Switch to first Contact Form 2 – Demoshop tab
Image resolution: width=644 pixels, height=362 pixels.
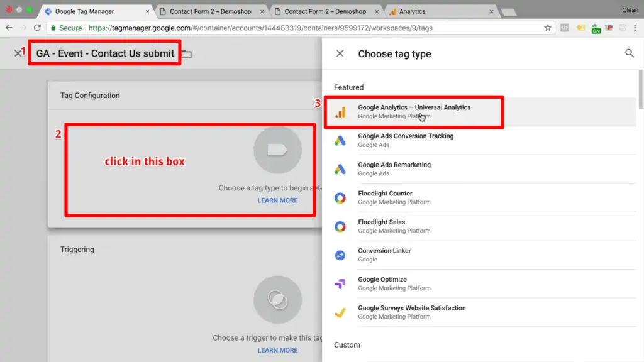click(x=211, y=11)
